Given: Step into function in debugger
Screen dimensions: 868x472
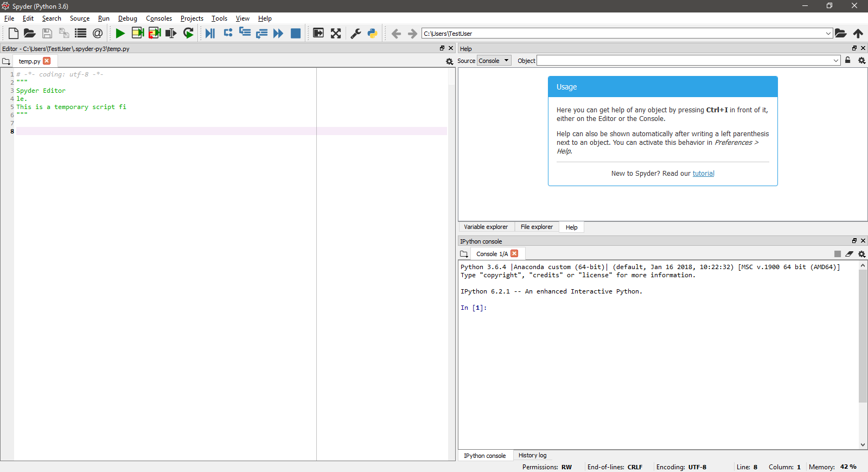Looking at the screenshot, I should click(245, 33).
